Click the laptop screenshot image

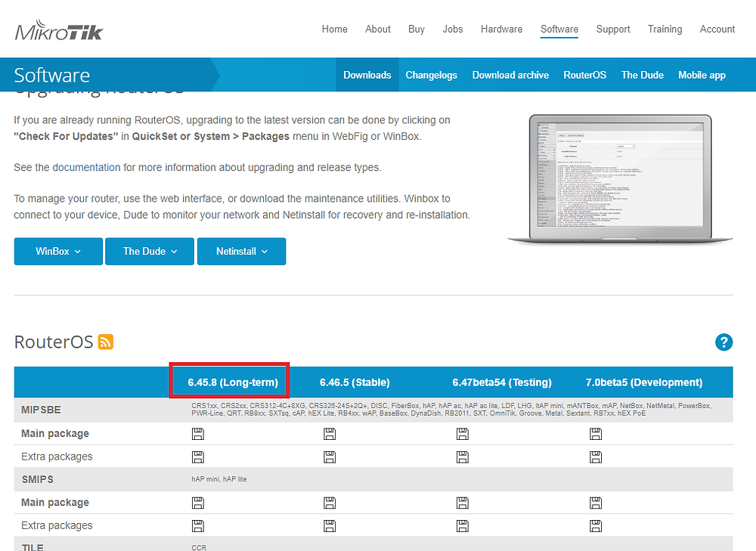pos(620,179)
